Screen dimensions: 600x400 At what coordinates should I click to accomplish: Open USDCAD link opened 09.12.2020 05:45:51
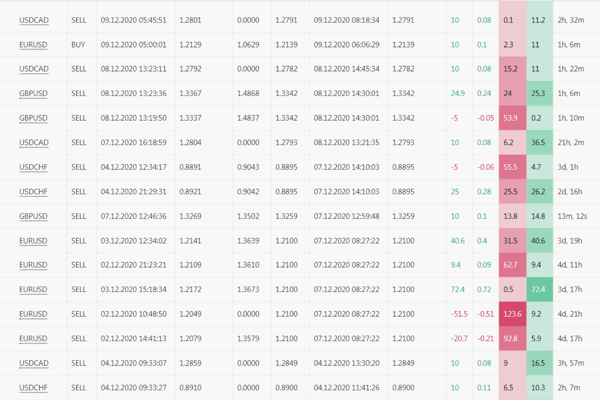tap(34, 20)
